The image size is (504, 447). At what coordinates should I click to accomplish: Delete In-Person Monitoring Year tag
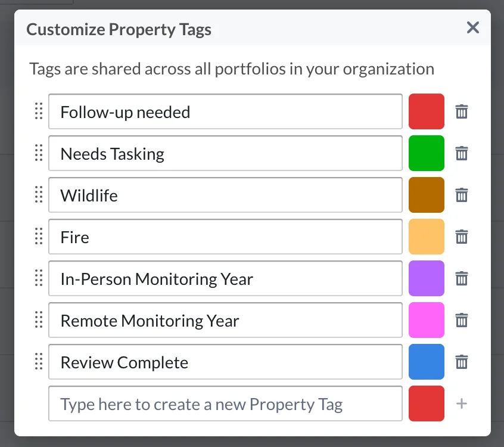click(462, 278)
